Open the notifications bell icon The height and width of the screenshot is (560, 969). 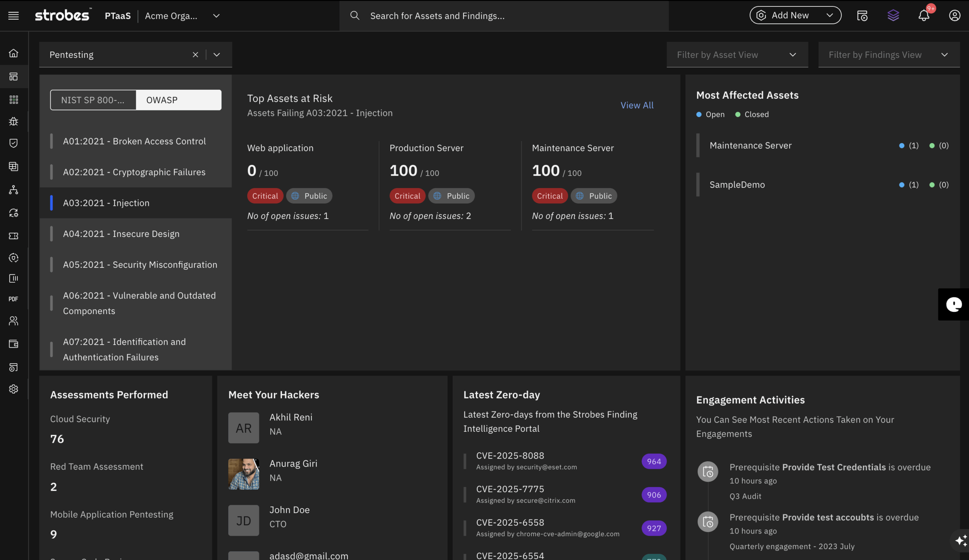point(924,16)
